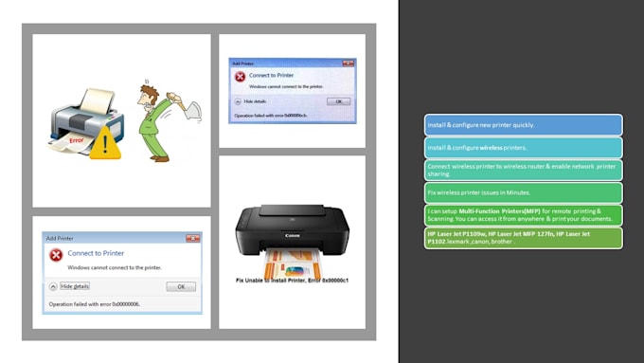The height and width of the screenshot is (363, 644).
Task: Click 'Connect to Printer' heading in lower dialog
Action: click(x=96, y=253)
